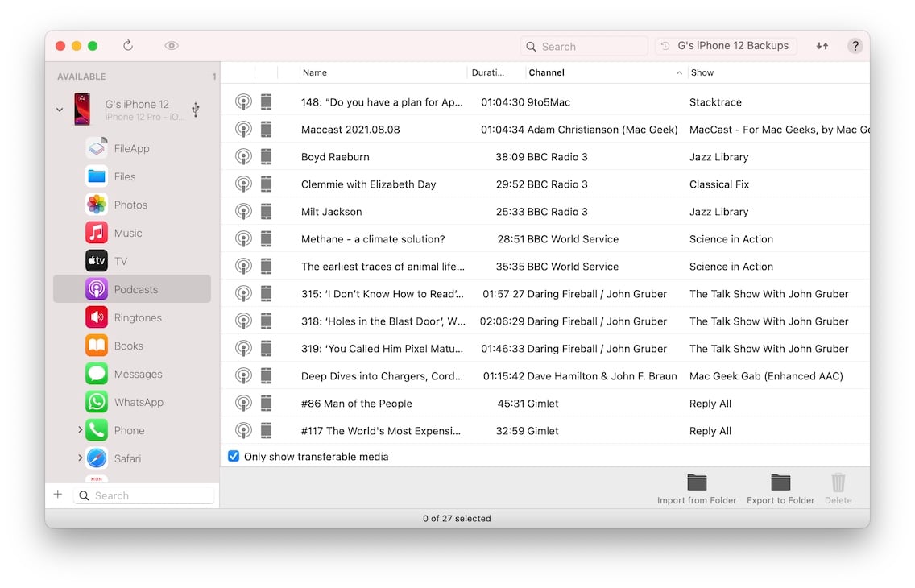This screenshot has width=915, height=588.
Task: Open G's iPhone 12 Backups button
Action: pos(726,45)
